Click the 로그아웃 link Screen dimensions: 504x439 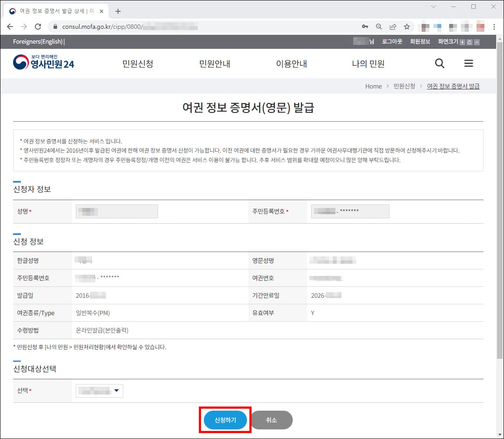[392, 41]
